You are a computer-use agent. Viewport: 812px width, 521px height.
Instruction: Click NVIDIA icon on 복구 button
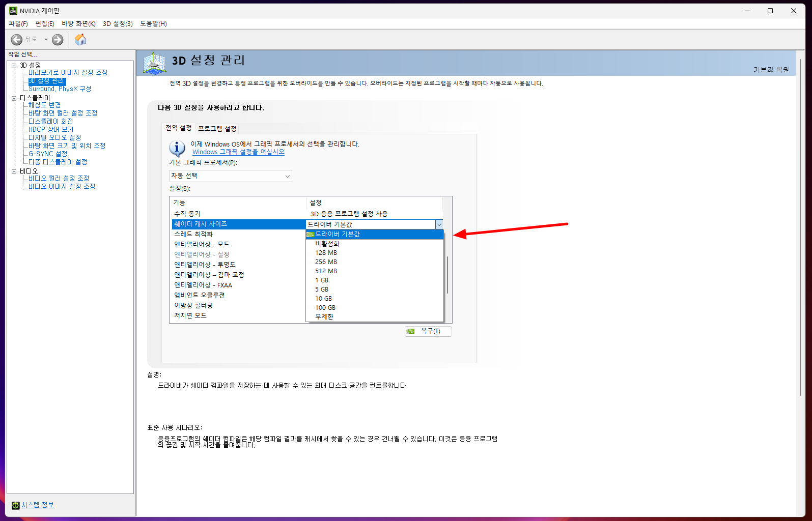(x=411, y=331)
